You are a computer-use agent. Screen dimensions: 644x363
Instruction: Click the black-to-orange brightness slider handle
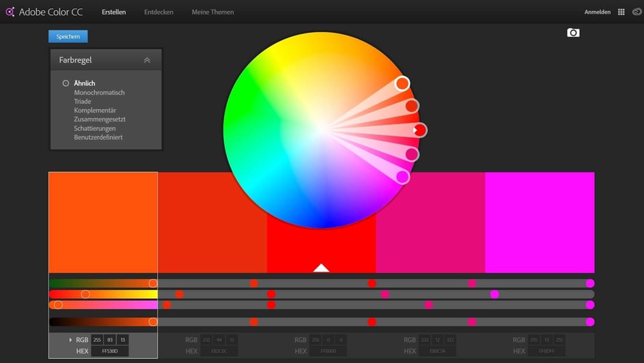pyautogui.click(x=153, y=321)
